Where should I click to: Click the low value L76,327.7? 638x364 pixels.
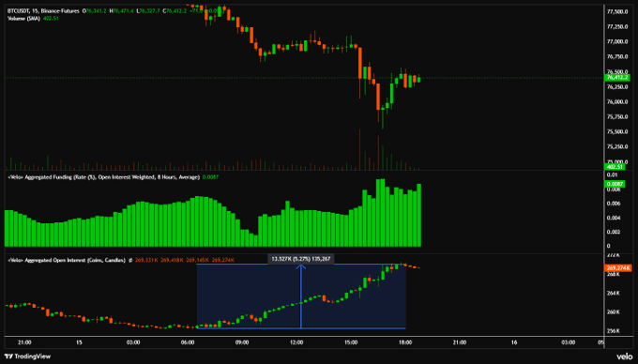[148, 11]
